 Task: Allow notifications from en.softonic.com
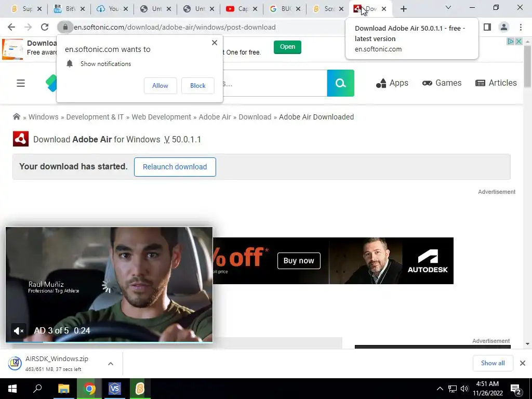coord(160,86)
